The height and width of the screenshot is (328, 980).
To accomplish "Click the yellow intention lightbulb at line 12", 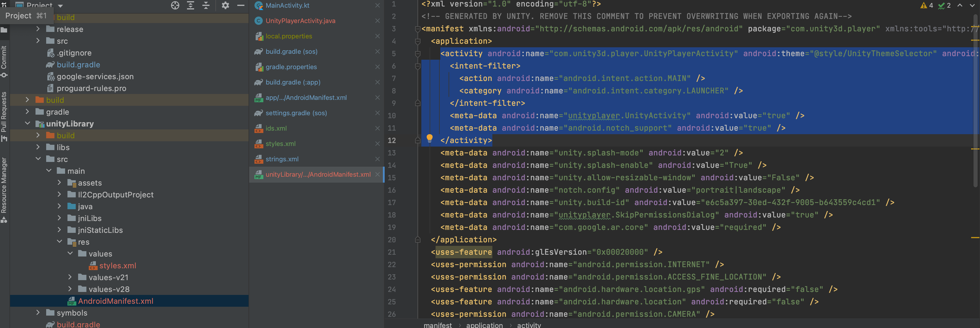I will pyautogui.click(x=429, y=138).
